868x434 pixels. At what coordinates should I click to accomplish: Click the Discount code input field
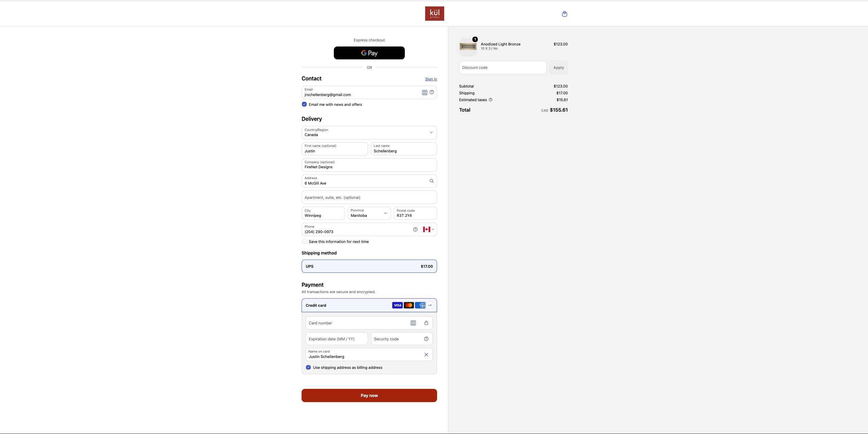click(503, 68)
